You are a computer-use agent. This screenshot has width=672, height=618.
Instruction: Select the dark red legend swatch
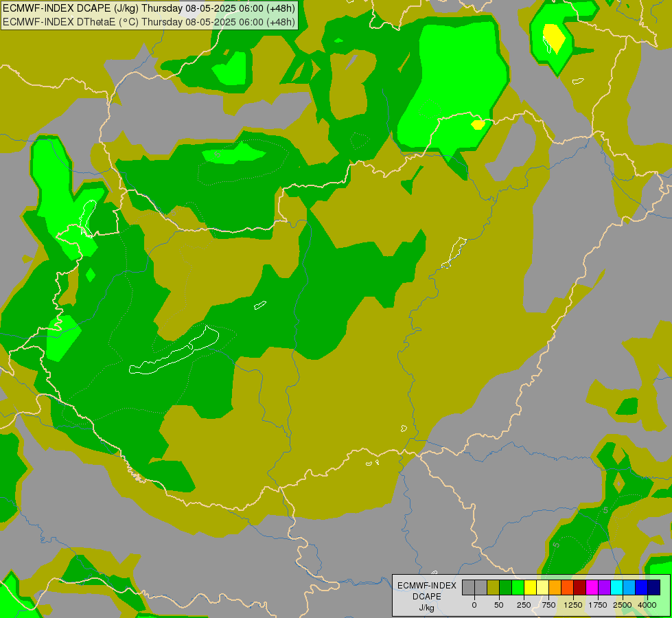[580, 587]
